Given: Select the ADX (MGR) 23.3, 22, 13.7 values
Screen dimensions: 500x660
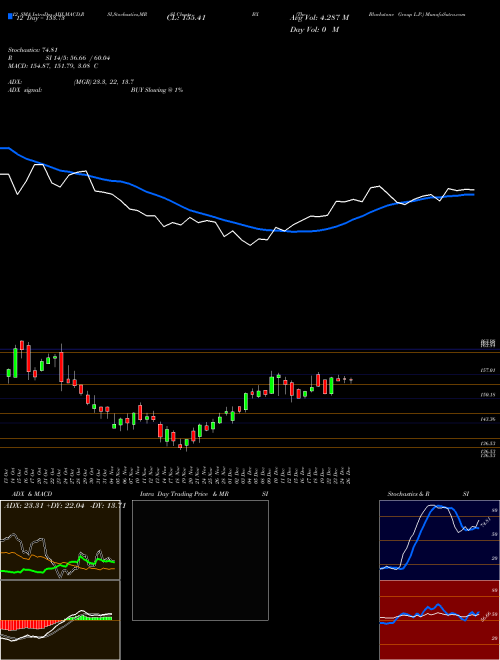Looking at the screenshot, I should [x=104, y=82].
